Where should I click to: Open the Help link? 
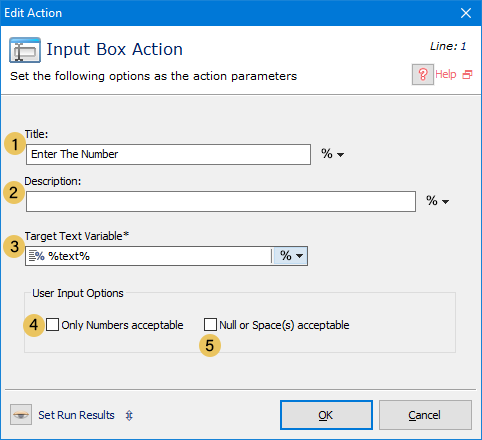tap(446, 74)
